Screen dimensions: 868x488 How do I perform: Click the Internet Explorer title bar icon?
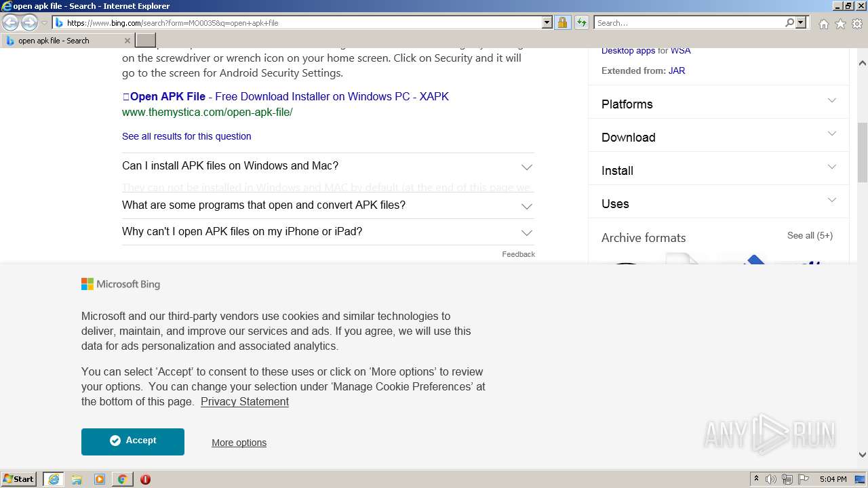click(7, 6)
